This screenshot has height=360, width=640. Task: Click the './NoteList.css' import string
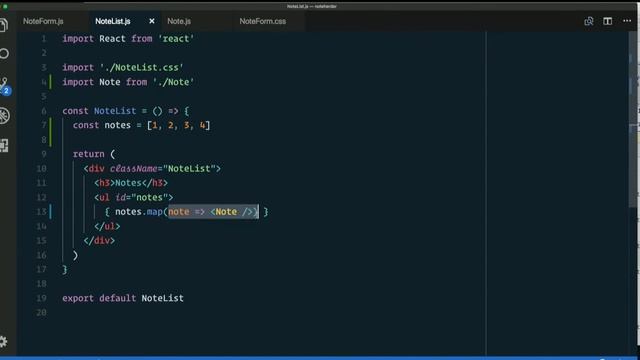pyautogui.click(x=141, y=67)
